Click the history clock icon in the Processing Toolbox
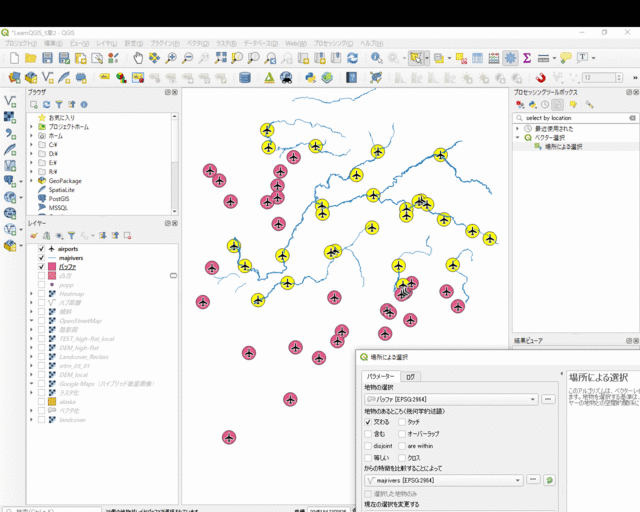The image size is (640, 512). click(x=545, y=105)
